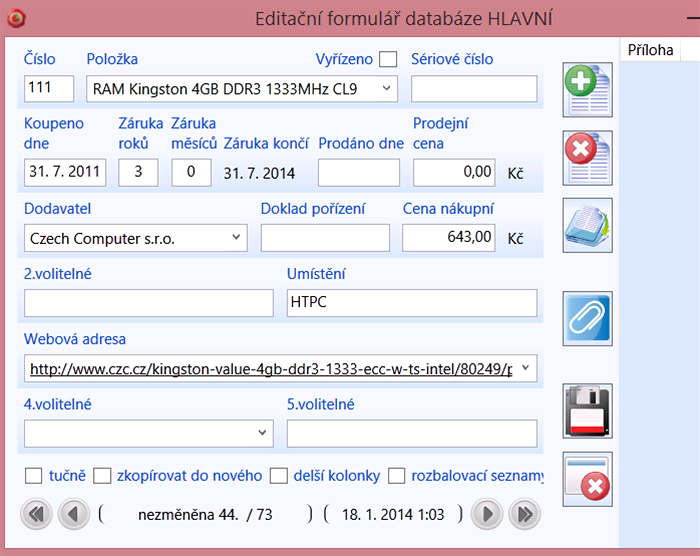The width and height of the screenshot is (700, 556).
Task: Click into the Sériové číslo field
Action: (475, 89)
